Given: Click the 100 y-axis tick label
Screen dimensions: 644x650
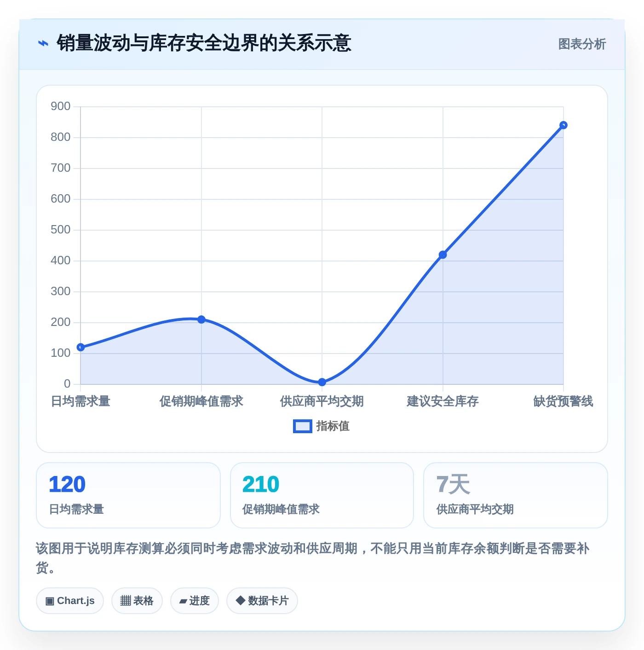Looking at the screenshot, I should (x=61, y=353).
